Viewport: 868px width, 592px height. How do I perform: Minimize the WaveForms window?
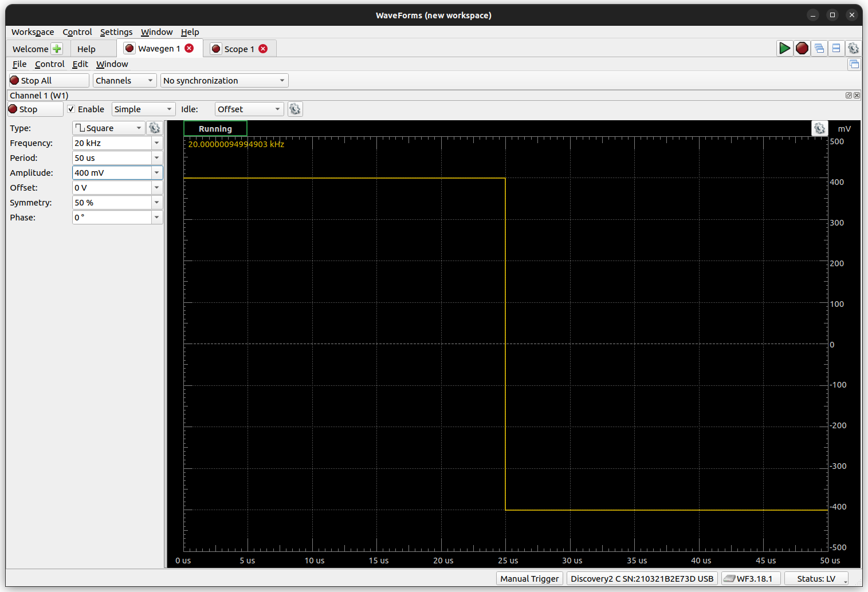tap(812, 15)
